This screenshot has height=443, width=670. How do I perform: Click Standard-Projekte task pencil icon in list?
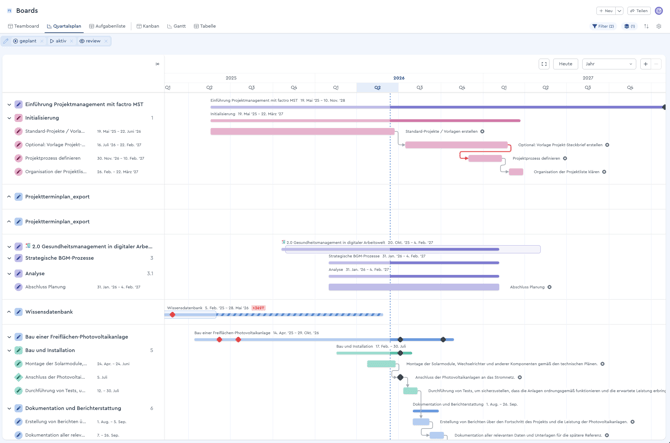[x=18, y=131]
